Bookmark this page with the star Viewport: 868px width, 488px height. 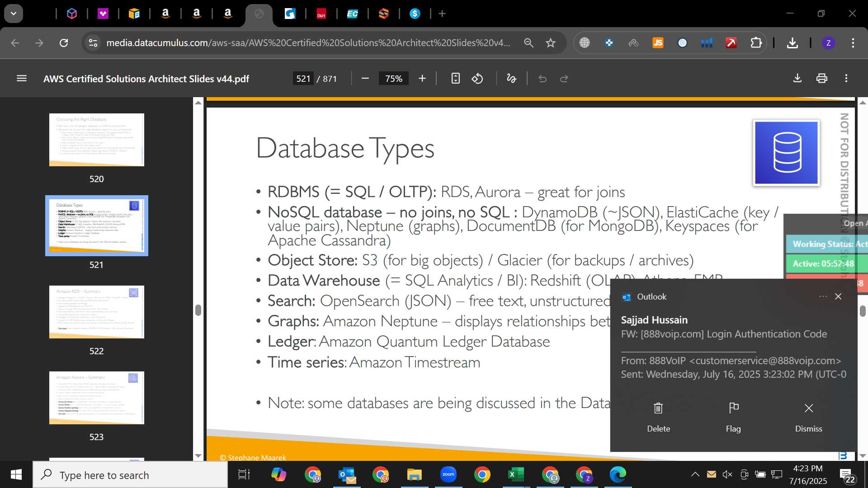tap(550, 43)
